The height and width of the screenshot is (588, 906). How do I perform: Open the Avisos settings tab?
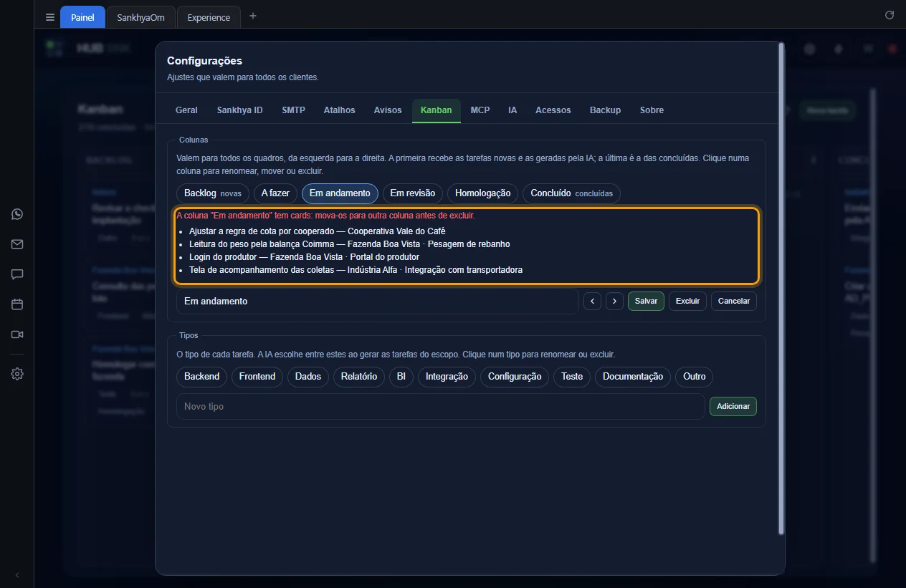(x=388, y=110)
